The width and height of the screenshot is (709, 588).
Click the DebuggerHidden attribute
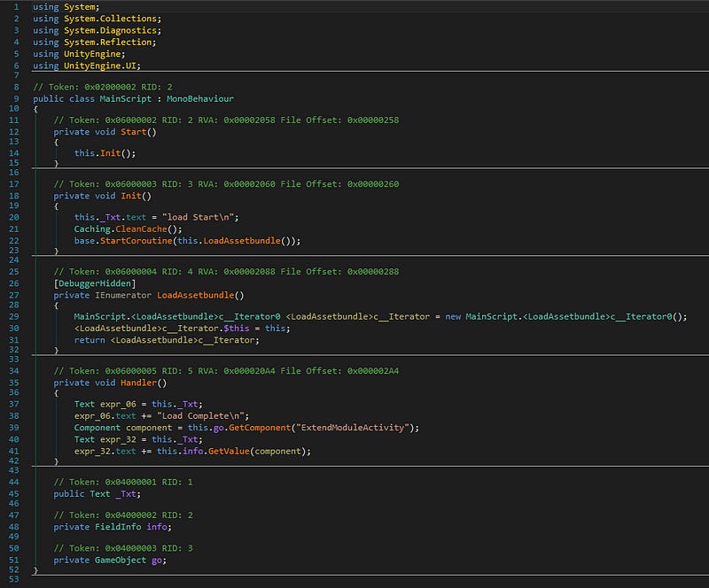point(95,283)
